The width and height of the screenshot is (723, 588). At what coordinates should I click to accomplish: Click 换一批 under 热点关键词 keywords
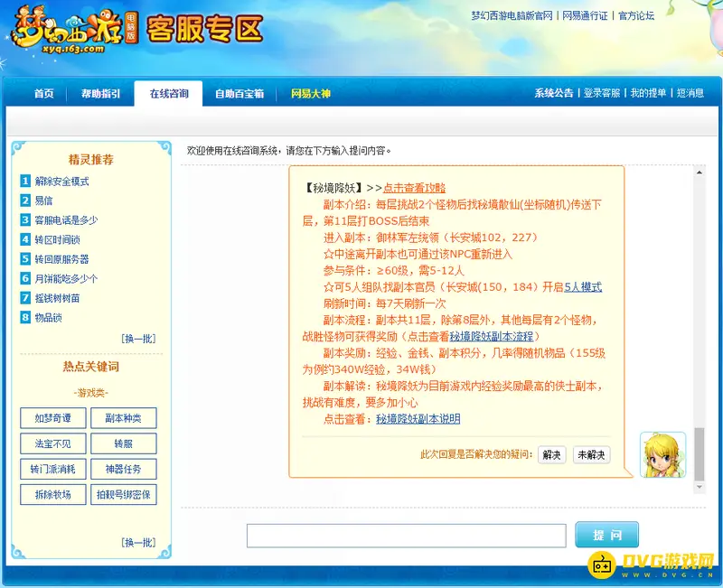click(138, 542)
